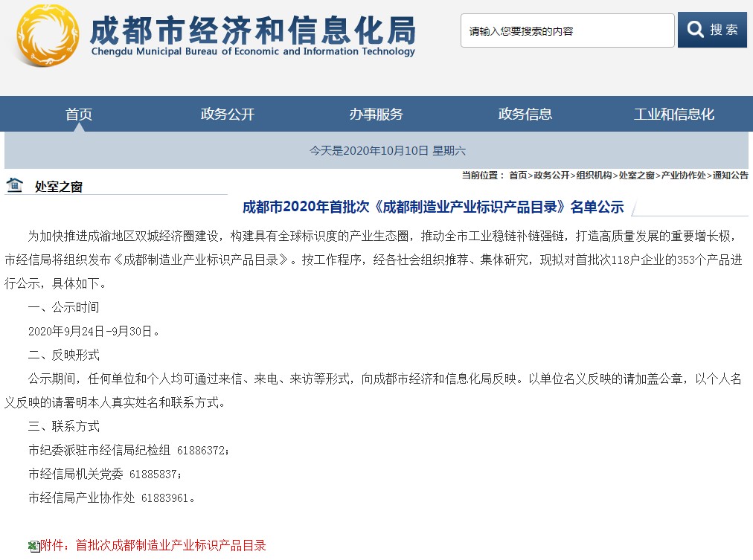Open the 政务信息 navigation tab
The height and width of the screenshot is (560, 753).
click(x=525, y=115)
